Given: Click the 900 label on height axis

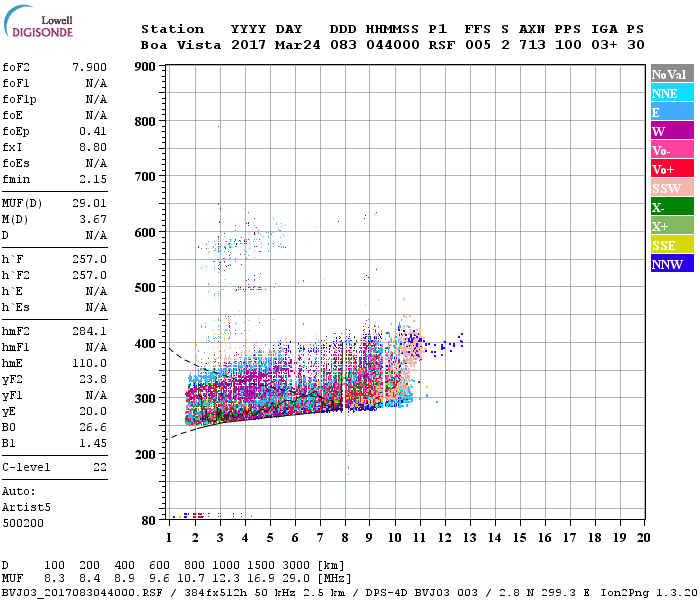Looking at the screenshot, I should pos(144,67).
